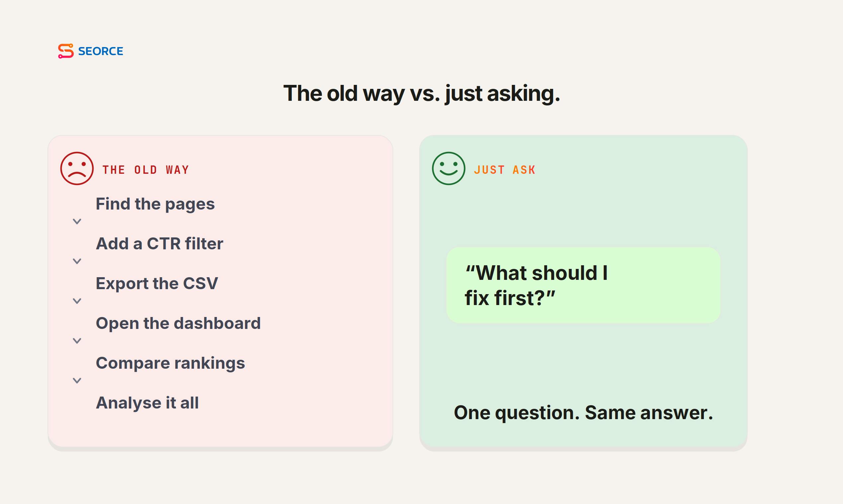This screenshot has height=504, width=843.
Task: Select the Open the dashboard step
Action: pyautogui.click(x=178, y=323)
